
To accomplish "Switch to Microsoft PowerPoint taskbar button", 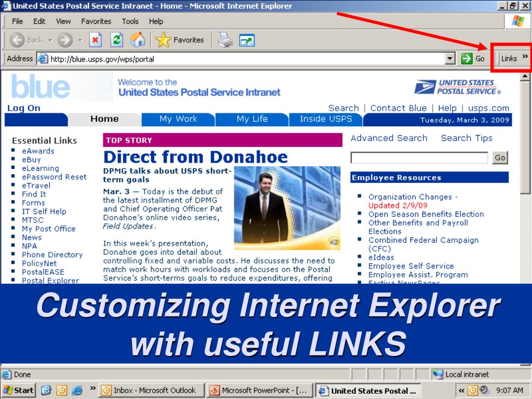I will point(260,391).
